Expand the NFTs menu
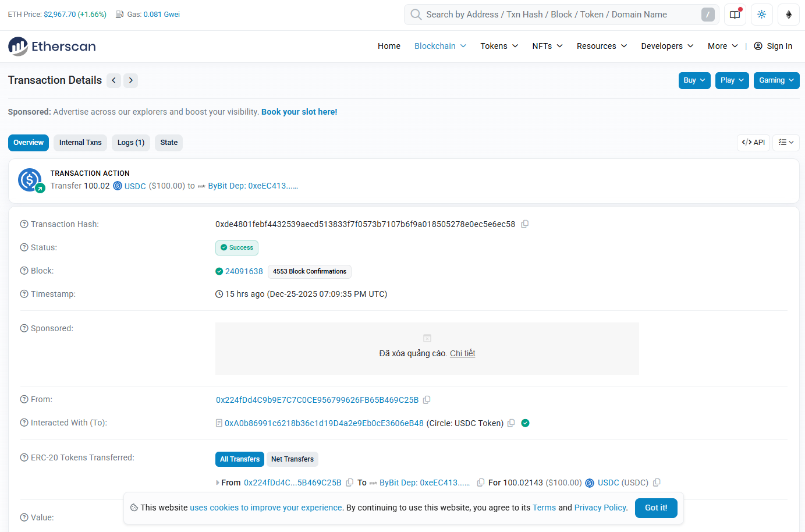805x532 pixels. click(547, 46)
